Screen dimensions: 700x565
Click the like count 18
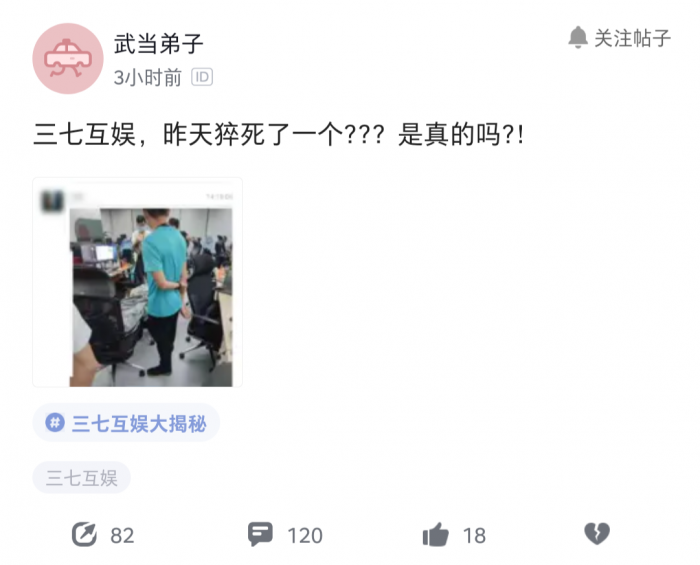474,535
